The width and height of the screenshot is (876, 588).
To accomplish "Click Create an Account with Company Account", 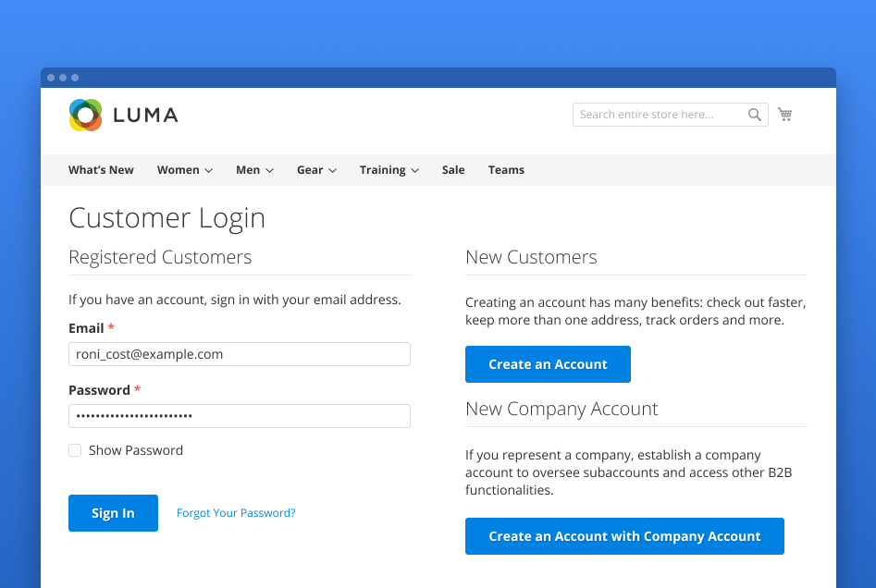I will pos(624,536).
